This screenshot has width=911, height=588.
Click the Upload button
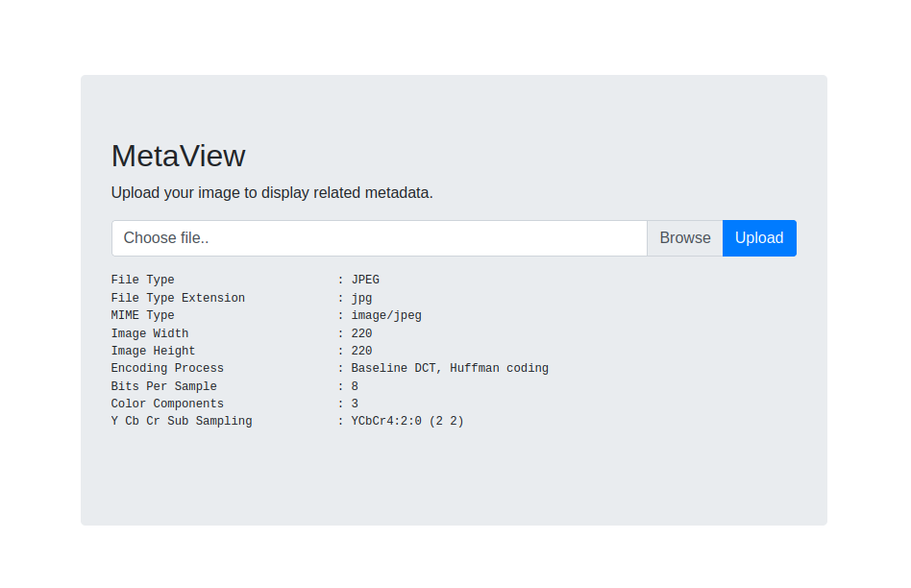pyautogui.click(x=758, y=237)
